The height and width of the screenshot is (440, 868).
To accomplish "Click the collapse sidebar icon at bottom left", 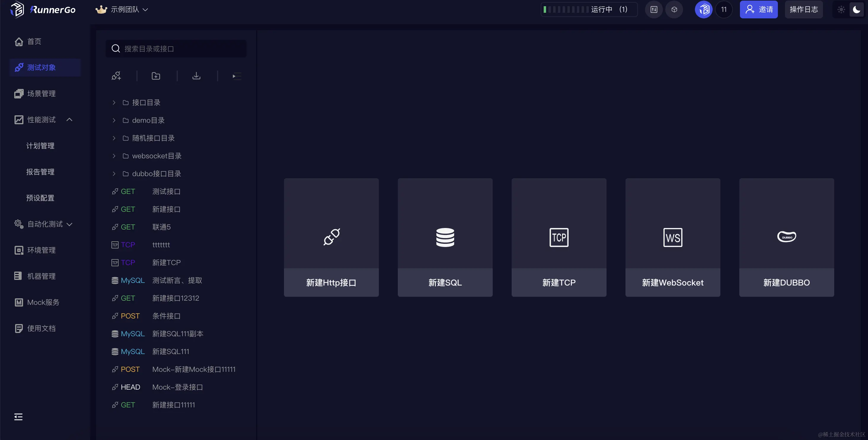I will tap(18, 417).
